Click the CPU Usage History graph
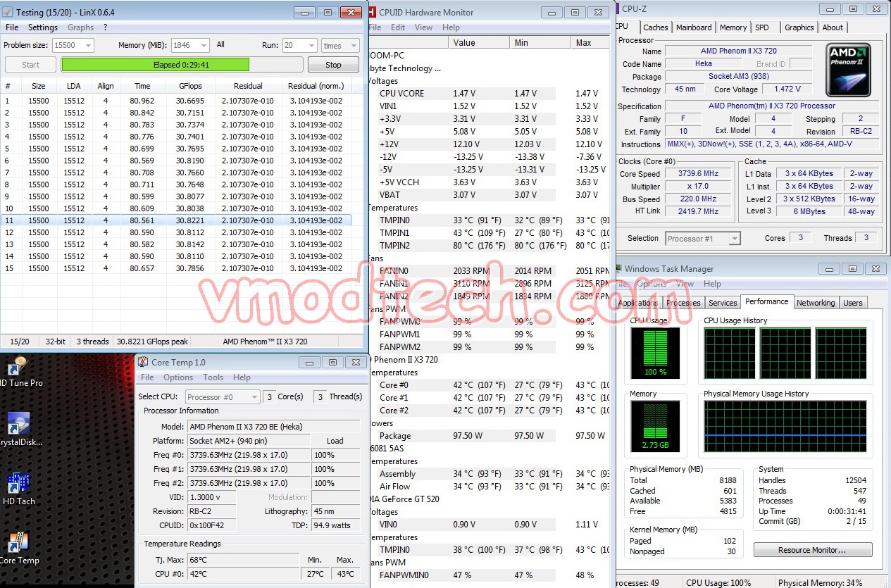The image size is (891, 588). pos(785,353)
